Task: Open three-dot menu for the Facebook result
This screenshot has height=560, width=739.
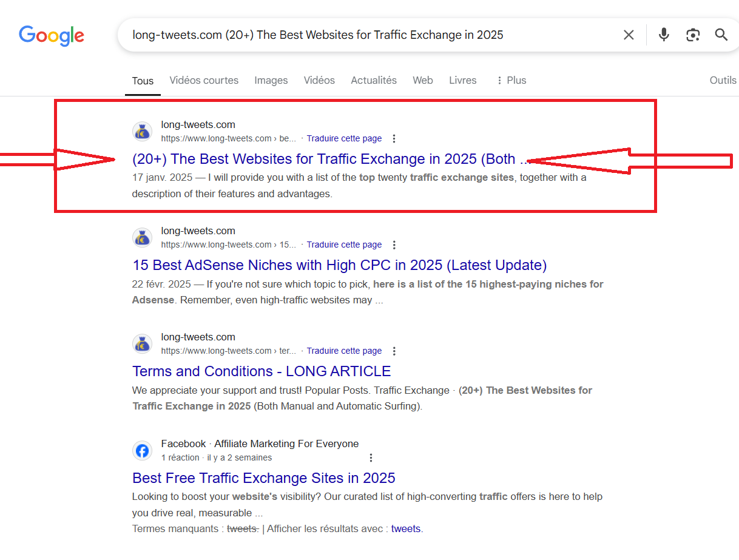Action: pos(371,458)
